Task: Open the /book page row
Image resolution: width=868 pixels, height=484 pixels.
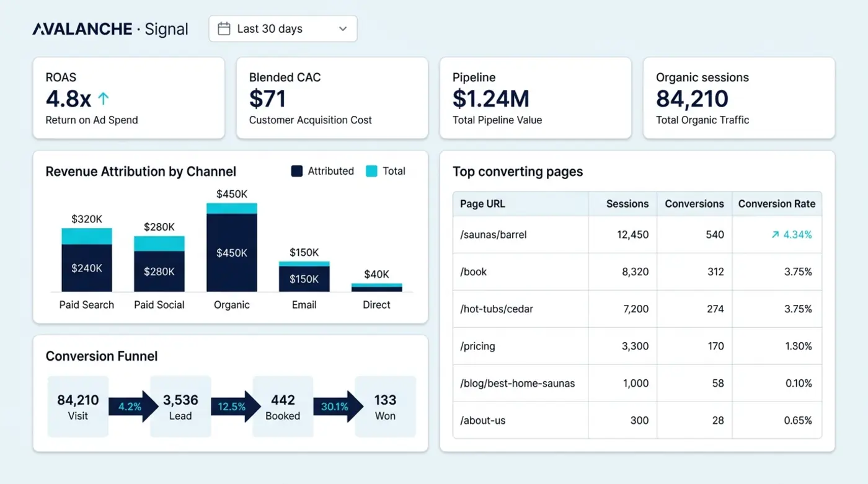Action: pyautogui.click(x=637, y=272)
